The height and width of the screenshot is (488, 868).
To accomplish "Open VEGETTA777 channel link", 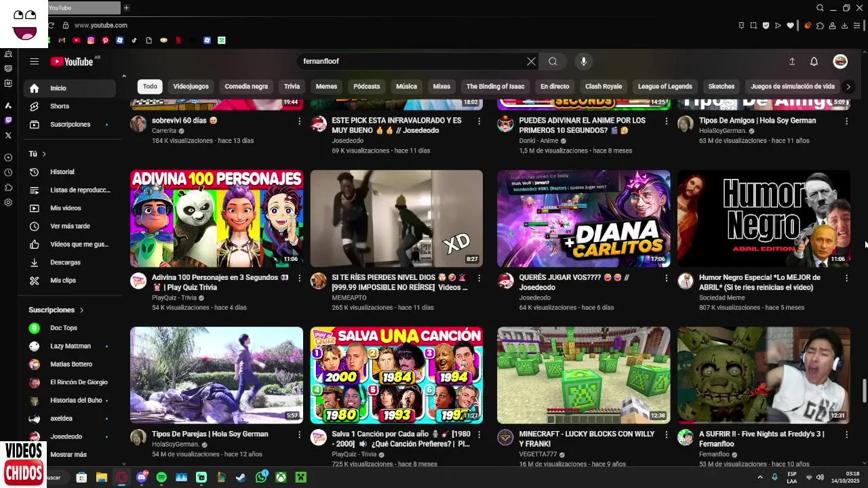I will point(538,454).
